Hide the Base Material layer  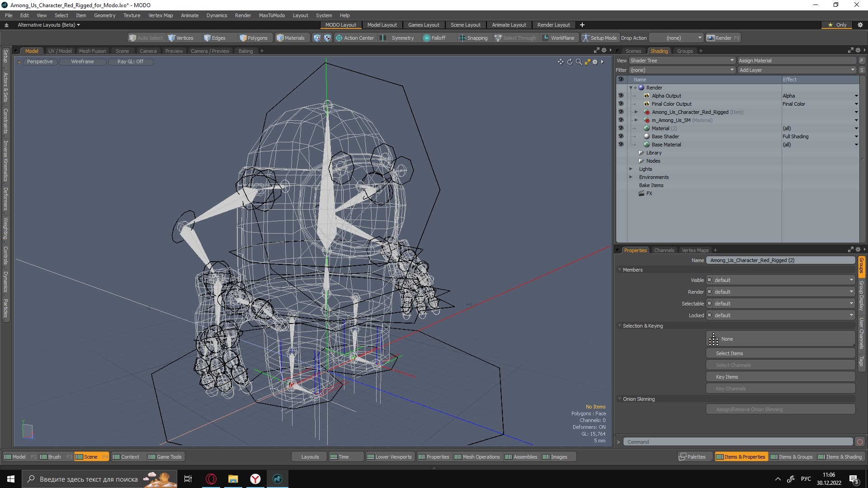pyautogui.click(x=621, y=145)
